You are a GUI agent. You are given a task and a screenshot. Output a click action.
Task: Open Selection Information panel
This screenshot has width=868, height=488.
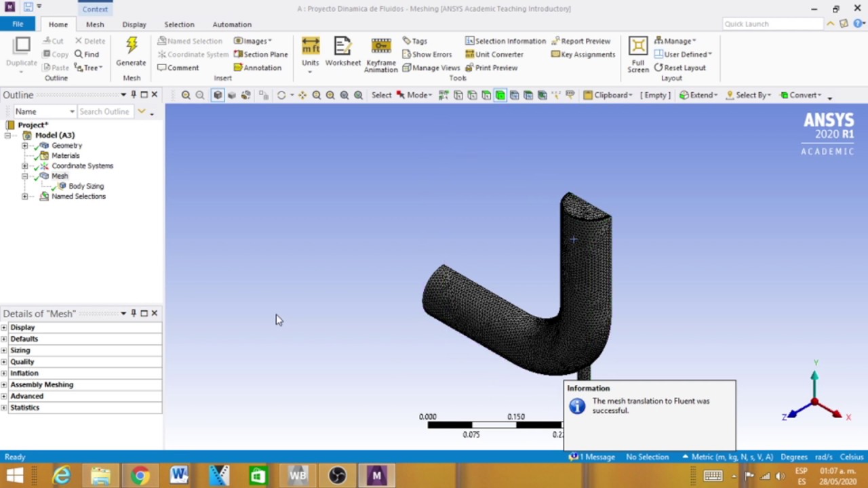tap(505, 41)
